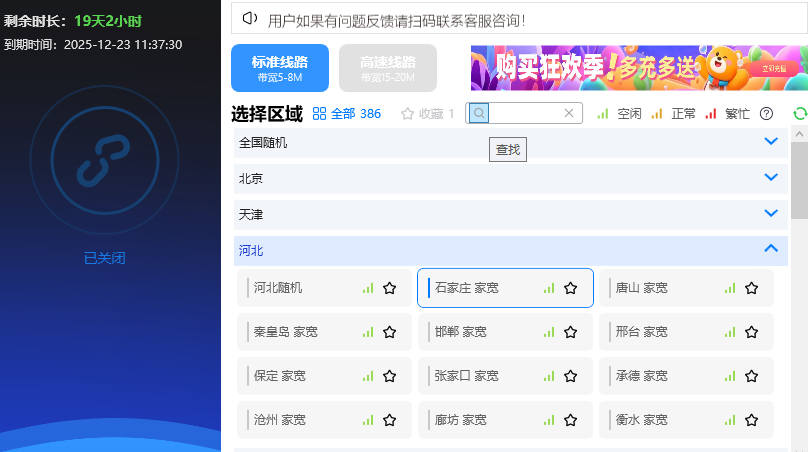The image size is (810, 452).
Task: Switch to 高速线路 tab
Action: (x=388, y=68)
